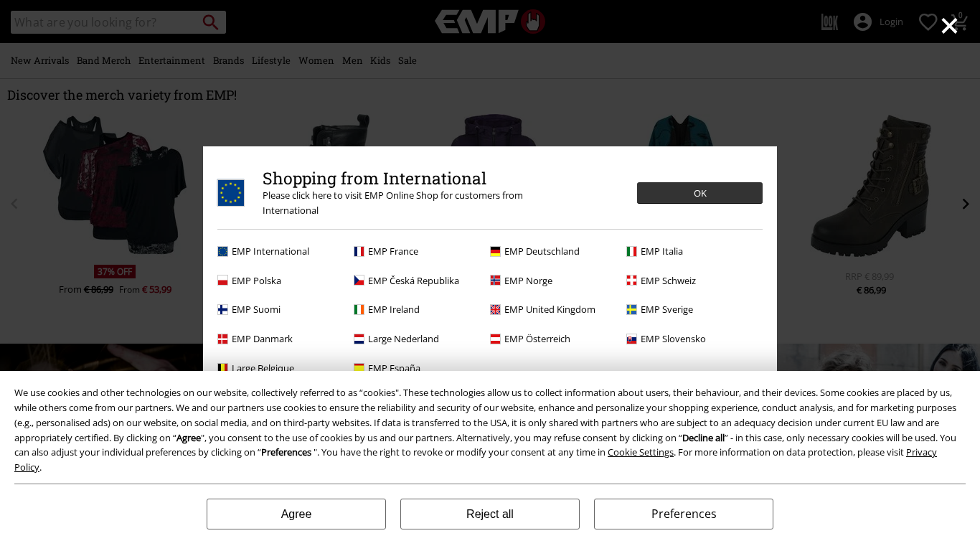Click the Poland flag icon
This screenshot has width=980, height=551.
222,281
